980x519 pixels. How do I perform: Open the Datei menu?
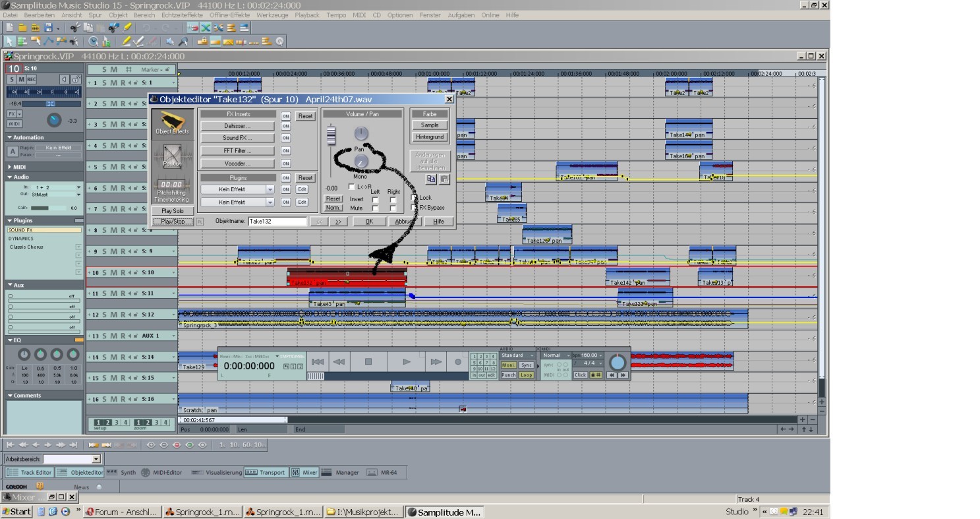[11, 15]
